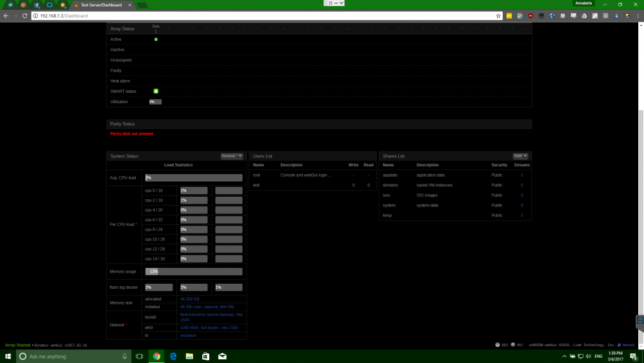Viewport: 644px width, 363px height.
Task: Click the Array Started status text
Action: coord(17,345)
